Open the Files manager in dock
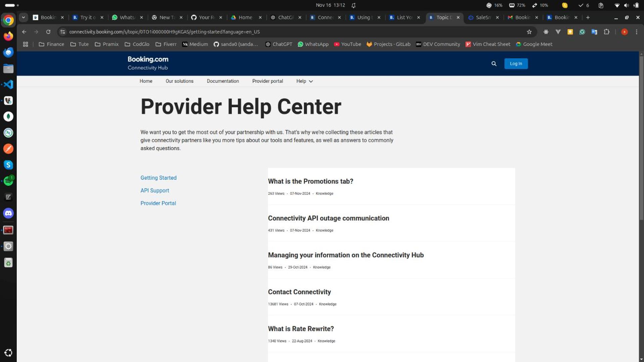The height and width of the screenshot is (362, 644). click(x=8, y=68)
